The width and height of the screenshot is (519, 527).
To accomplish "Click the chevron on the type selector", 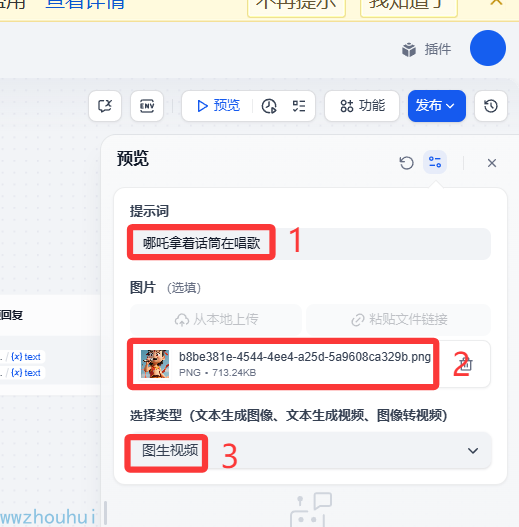I will (x=473, y=450).
